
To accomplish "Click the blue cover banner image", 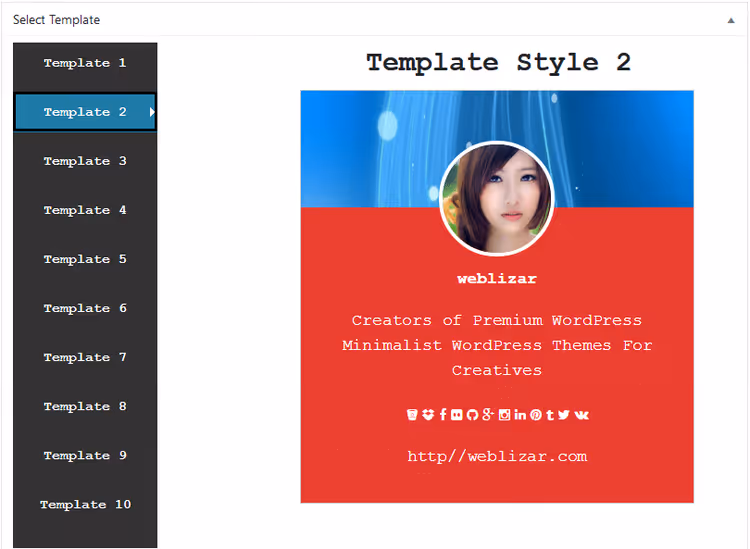I will point(497,149).
